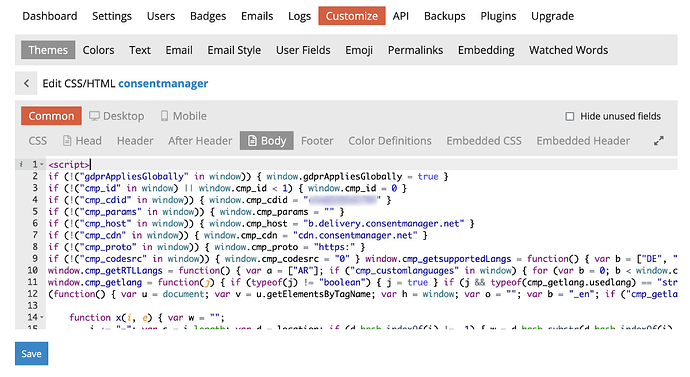The height and width of the screenshot is (377, 690).
Task: Go back using the left chevron button
Action: click(26, 84)
